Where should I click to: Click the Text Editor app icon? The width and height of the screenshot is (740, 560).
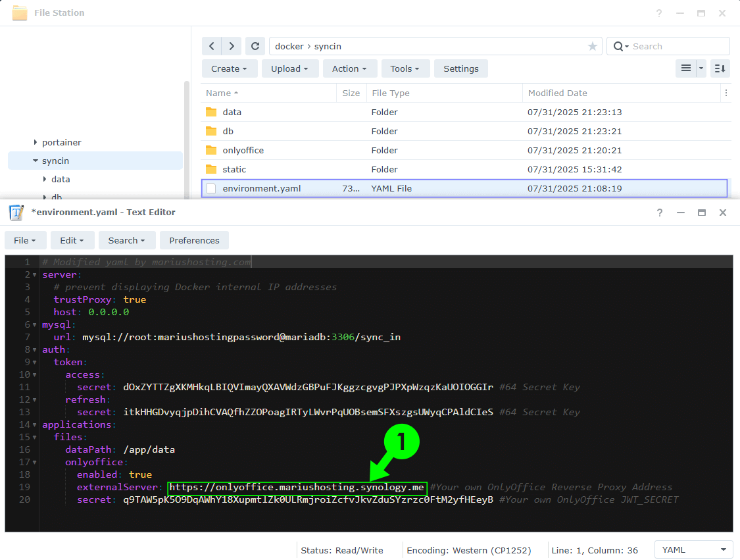[16, 213]
